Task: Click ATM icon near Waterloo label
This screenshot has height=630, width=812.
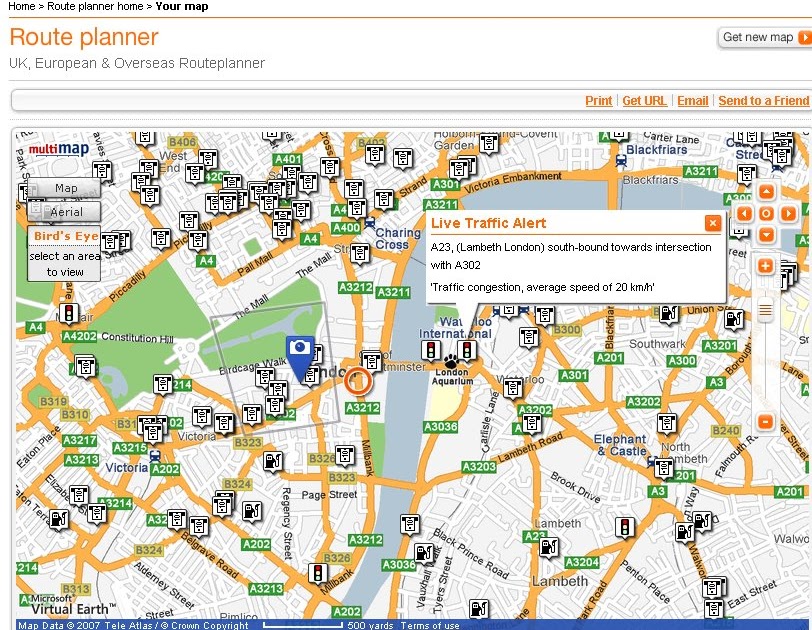Action: click(x=513, y=387)
